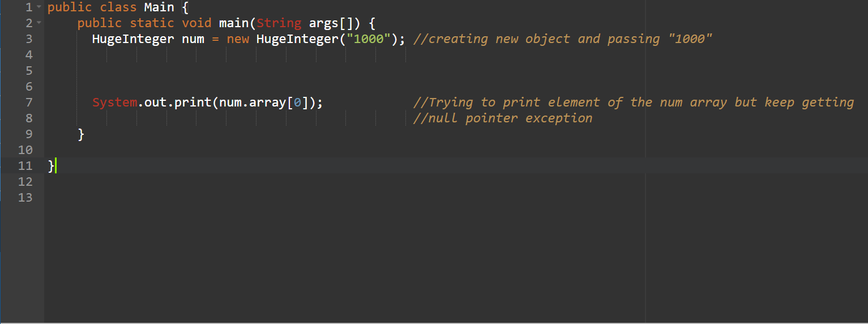
Task: Select line number 3 in the gutter
Action: (x=29, y=39)
